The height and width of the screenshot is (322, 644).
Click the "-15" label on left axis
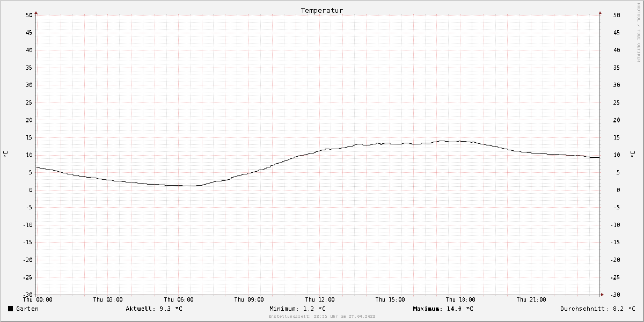[28, 243]
